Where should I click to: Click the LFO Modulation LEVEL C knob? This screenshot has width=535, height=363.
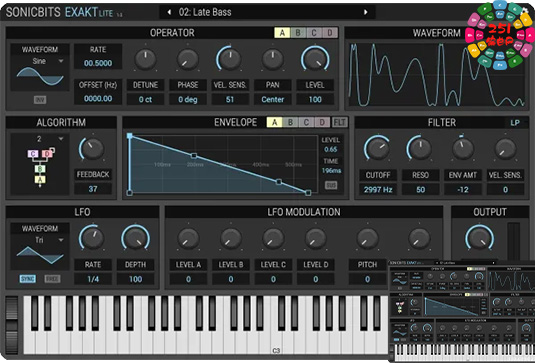coord(273,238)
